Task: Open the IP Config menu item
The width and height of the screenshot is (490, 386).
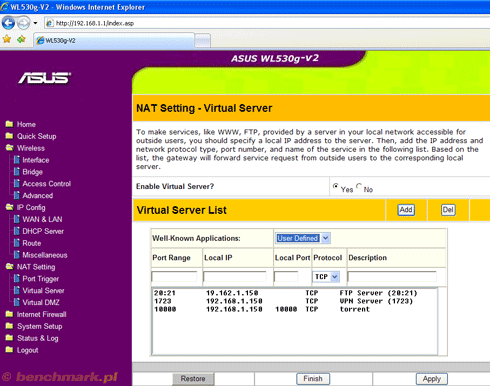Action: (31, 208)
